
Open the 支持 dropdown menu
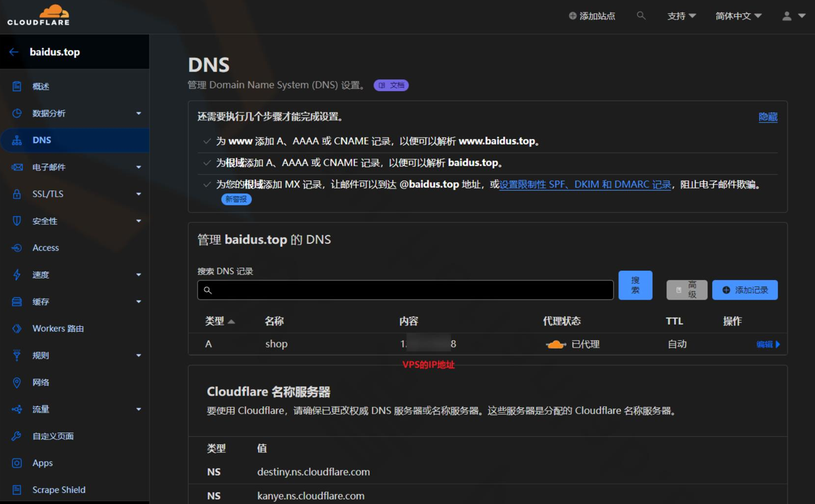[681, 16]
